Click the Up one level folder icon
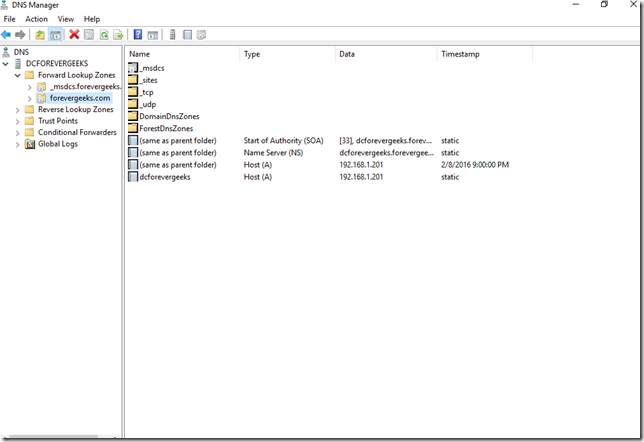The height and width of the screenshot is (442, 644). point(40,35)
